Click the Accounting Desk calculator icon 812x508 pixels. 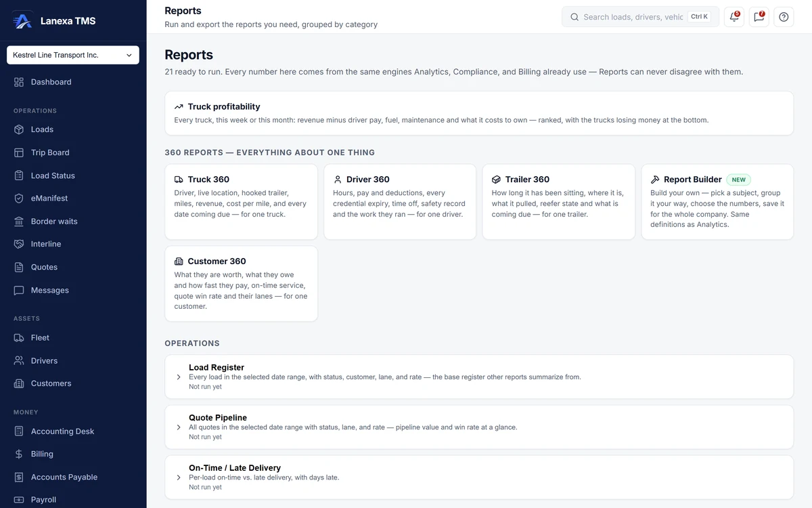point(19,431)
